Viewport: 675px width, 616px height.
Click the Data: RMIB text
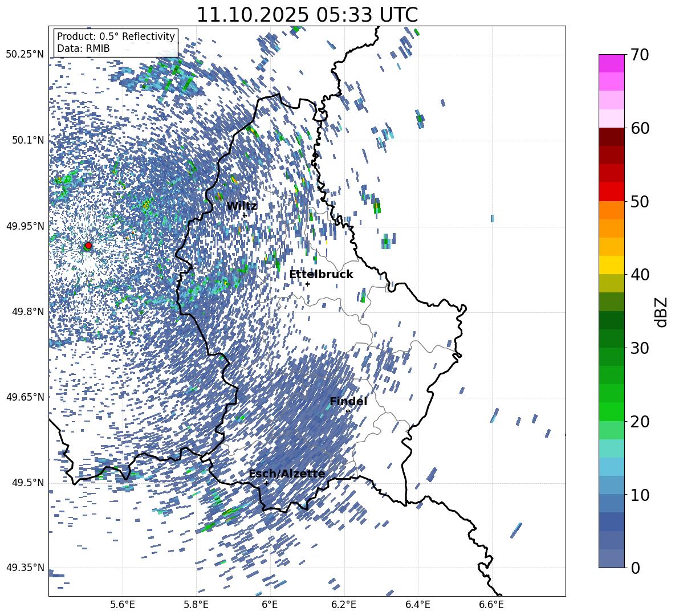(x=83, y=48)
